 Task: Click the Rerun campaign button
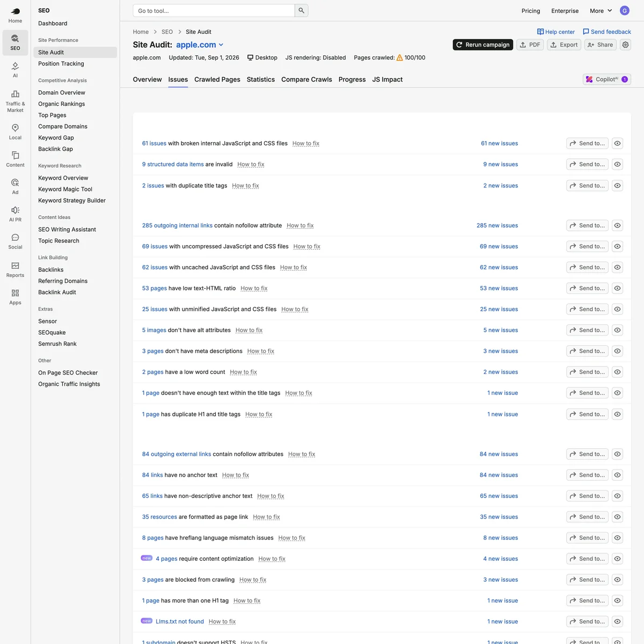pos(483,45)
